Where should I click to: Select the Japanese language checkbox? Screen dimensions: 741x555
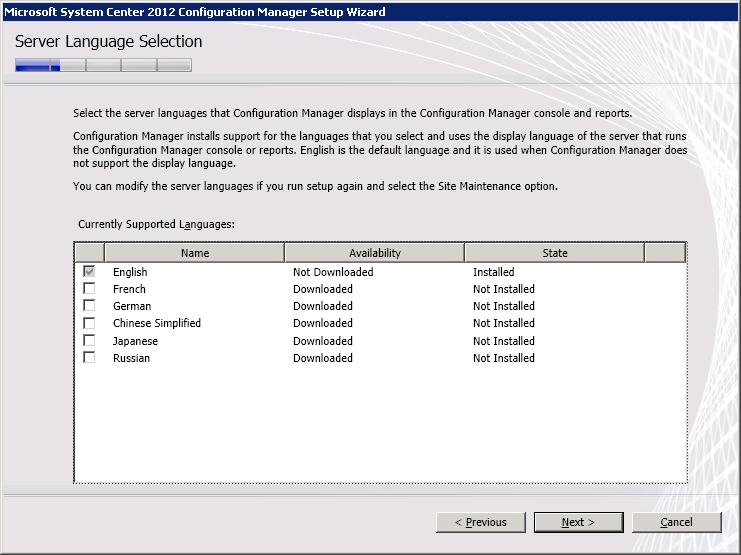89,341
